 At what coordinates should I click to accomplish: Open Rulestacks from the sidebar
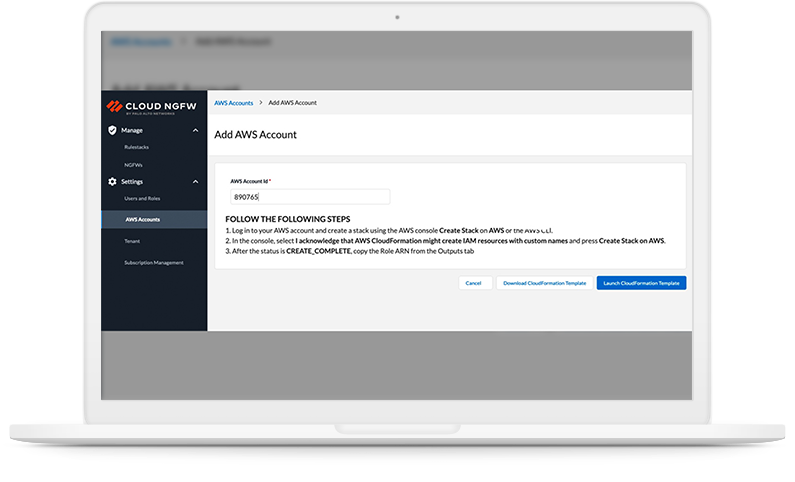tap(136, 147)
